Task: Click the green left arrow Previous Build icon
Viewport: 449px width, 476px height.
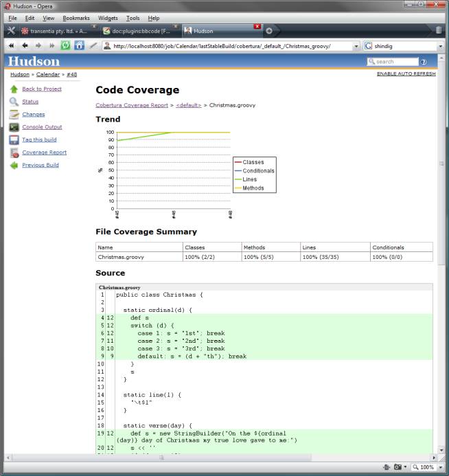Action: click(14, 166)
